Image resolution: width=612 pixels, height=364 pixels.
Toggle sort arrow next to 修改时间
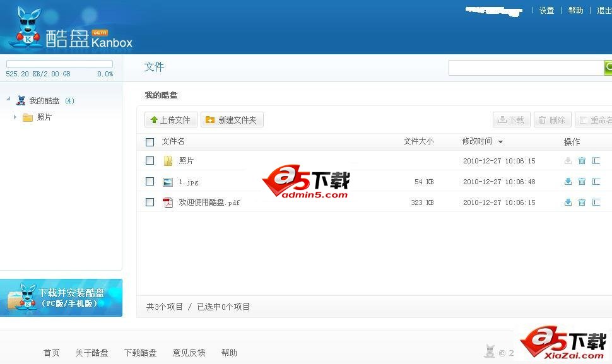[500, 142]
